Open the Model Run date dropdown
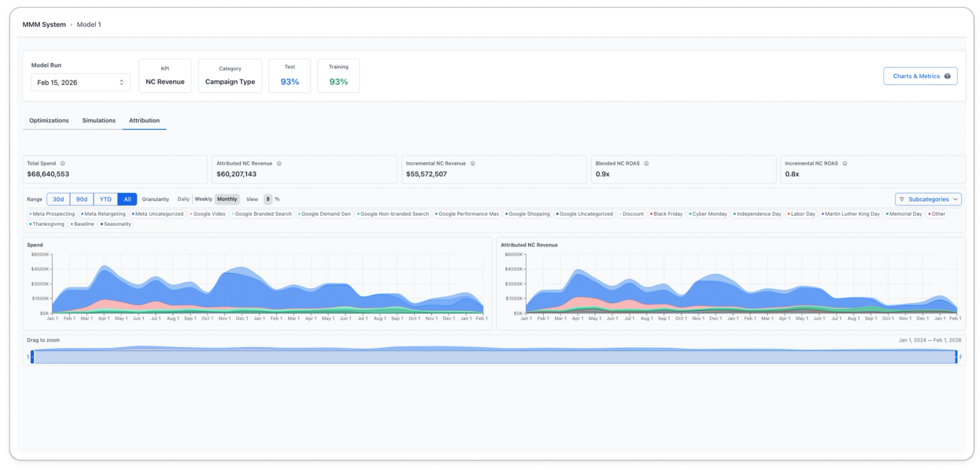 click(x=80, y=82)
